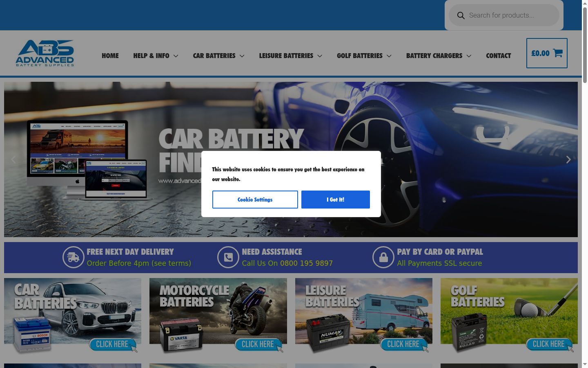Click the ABS Advanced Battery Supplies logo
The height and width of the screenshot is (368, 588).
click(x=45, y=53)
